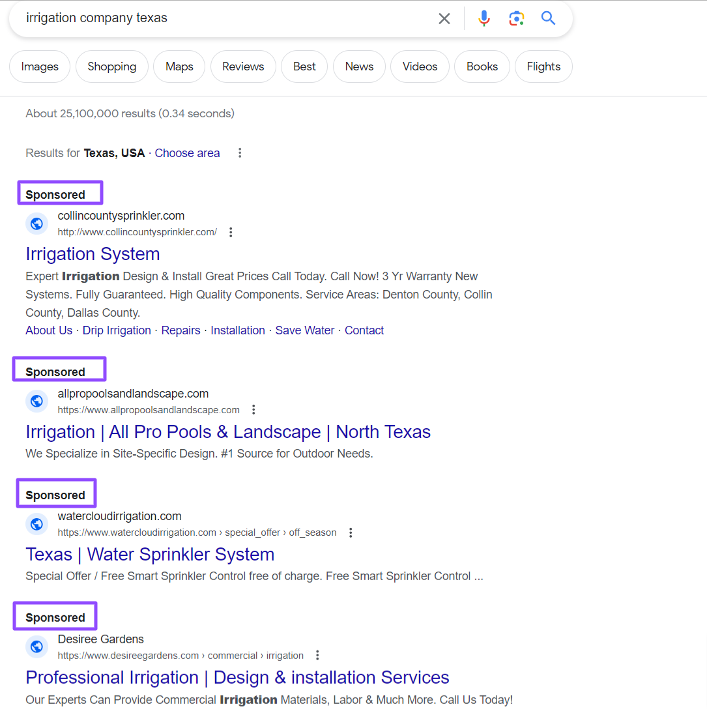This screenshot has width=707, height=728.
Task: Open the Professional Irrigation Design & installation headline
Action: pos(237,677)
